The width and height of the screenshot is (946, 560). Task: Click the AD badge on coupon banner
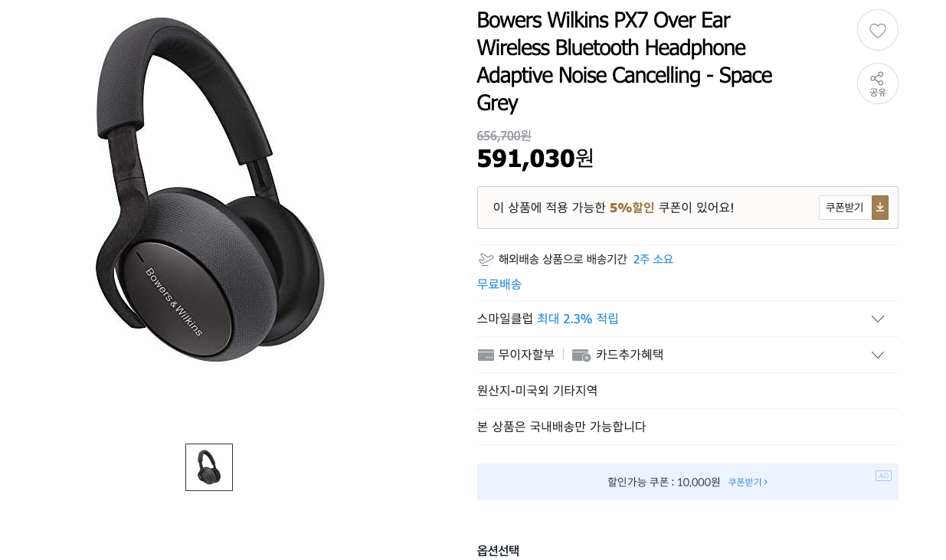point(883,476)
